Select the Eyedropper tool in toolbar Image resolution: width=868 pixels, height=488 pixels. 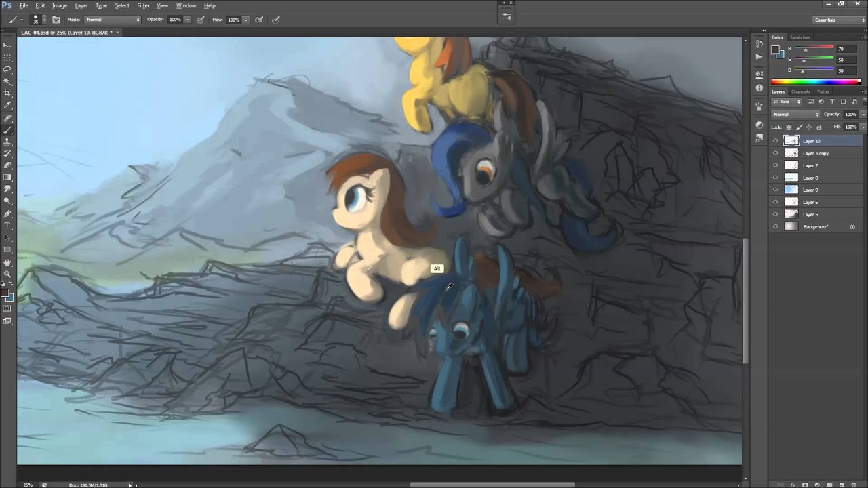[7, 105]
